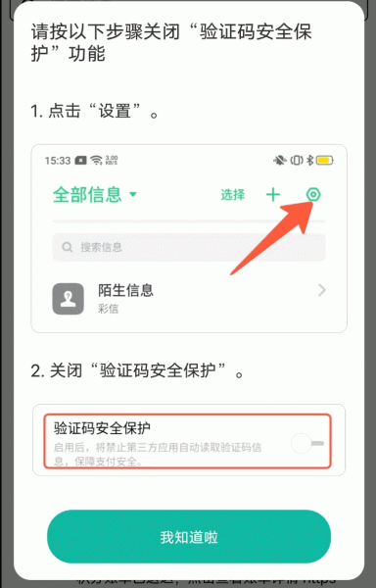Tap the muted bell status icon
Viewport: 376px width, 588px height.
coord(279,161)
